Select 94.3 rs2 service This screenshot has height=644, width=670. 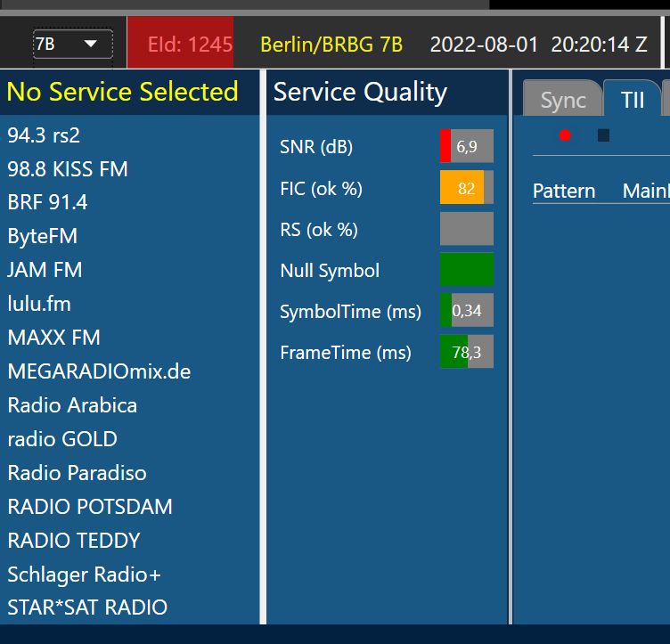(44, 135)
